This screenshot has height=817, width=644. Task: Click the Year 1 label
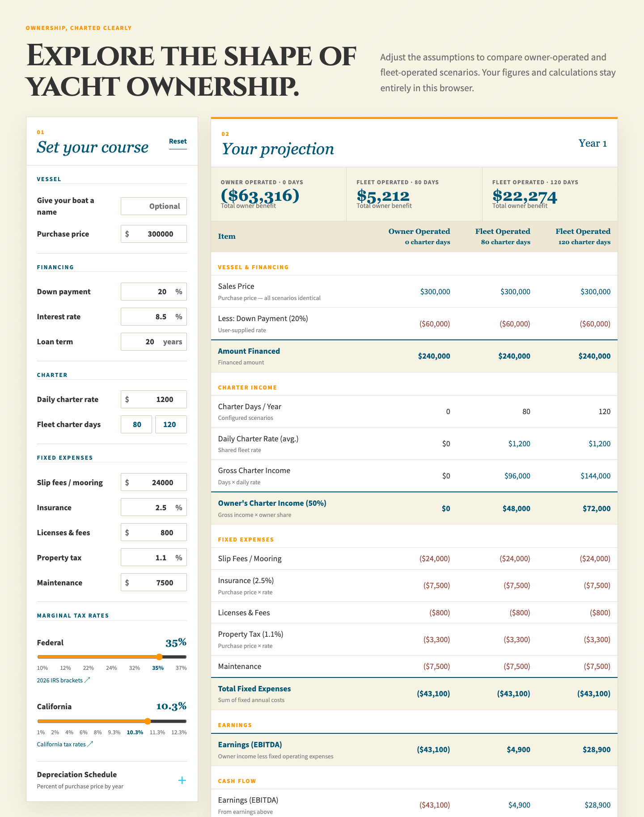593,143
